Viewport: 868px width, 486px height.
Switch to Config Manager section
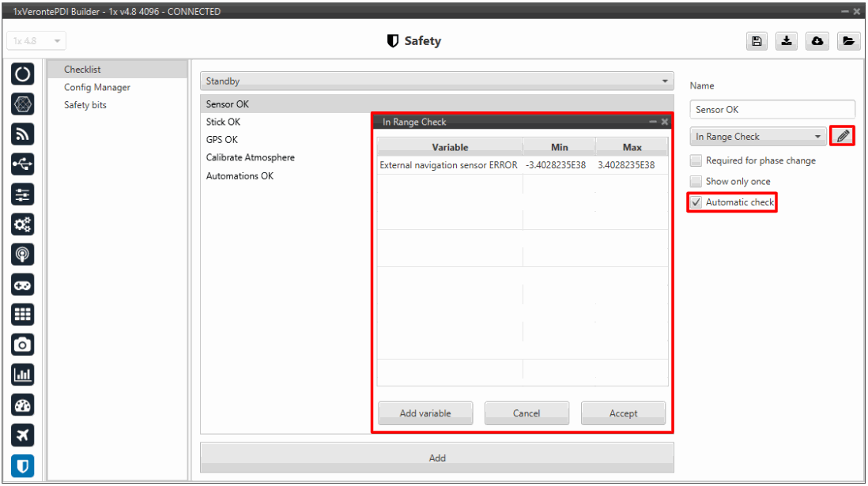97,88
